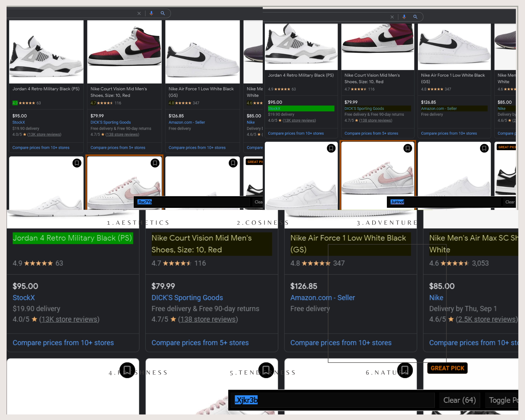
Task: Open the (13K store reviews) link in the .Rsc7Yb screenshot
Action: [x=44, y=134]
